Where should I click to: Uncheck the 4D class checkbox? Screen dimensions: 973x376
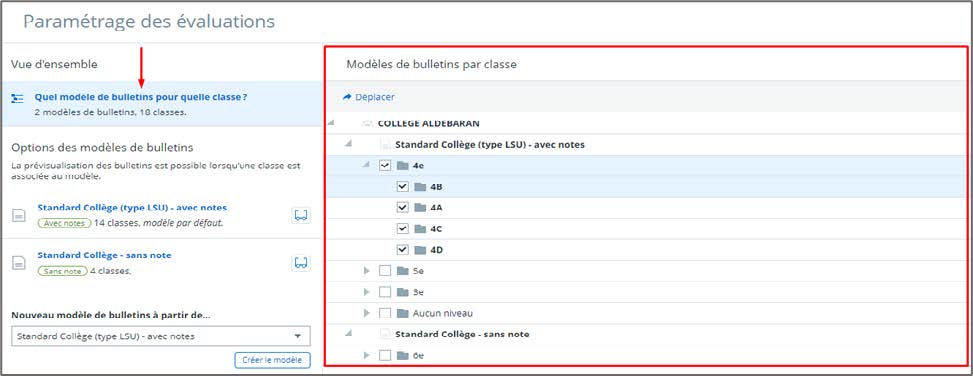pyautogui.click(x=403, y=250)
